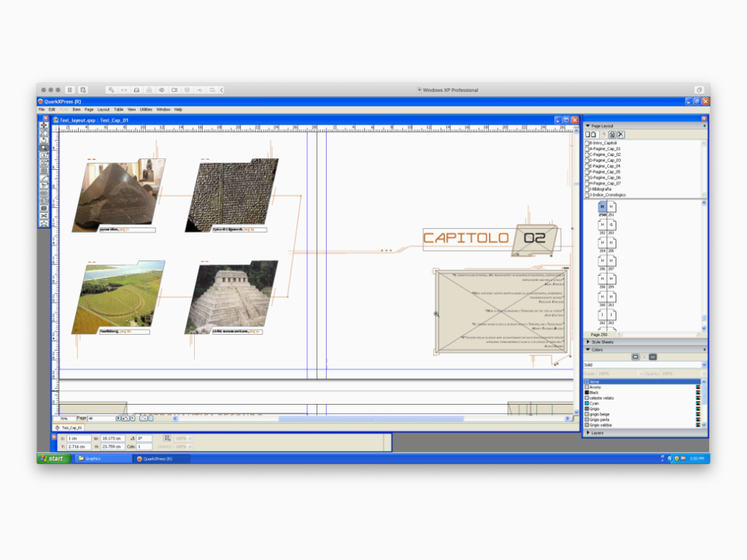Open Colors panel options menu
This screenshot has width=747, height=560.
pos(704,350)
